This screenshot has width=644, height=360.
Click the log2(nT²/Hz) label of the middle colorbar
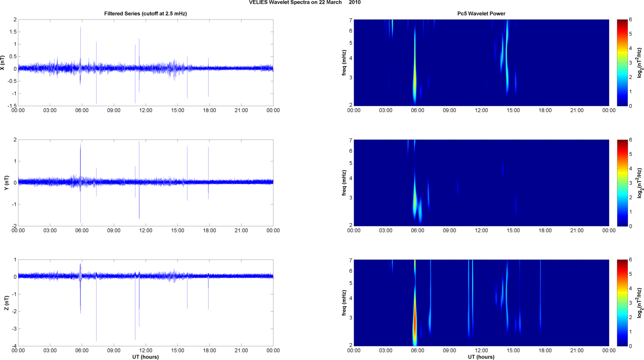point(640,183)
